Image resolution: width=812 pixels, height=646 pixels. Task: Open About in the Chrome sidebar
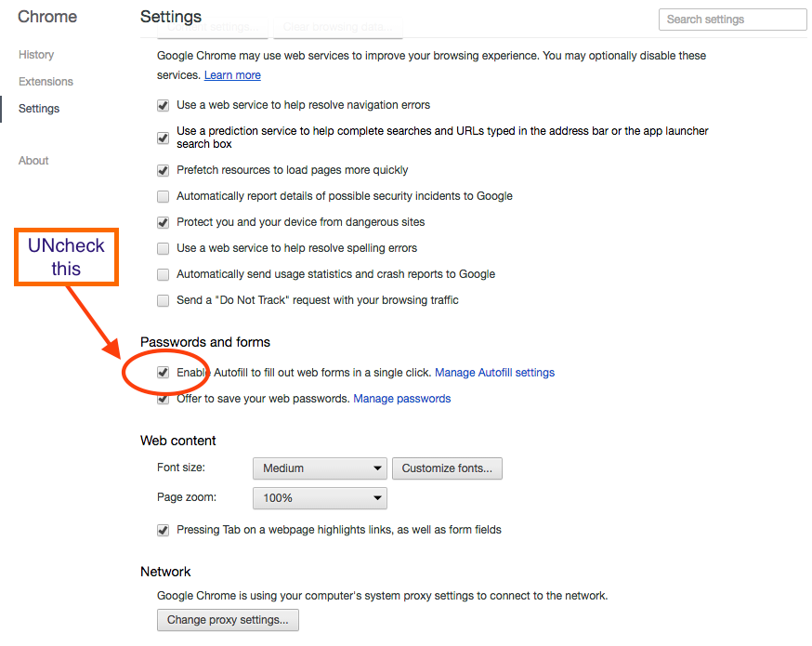pos(33,161)
